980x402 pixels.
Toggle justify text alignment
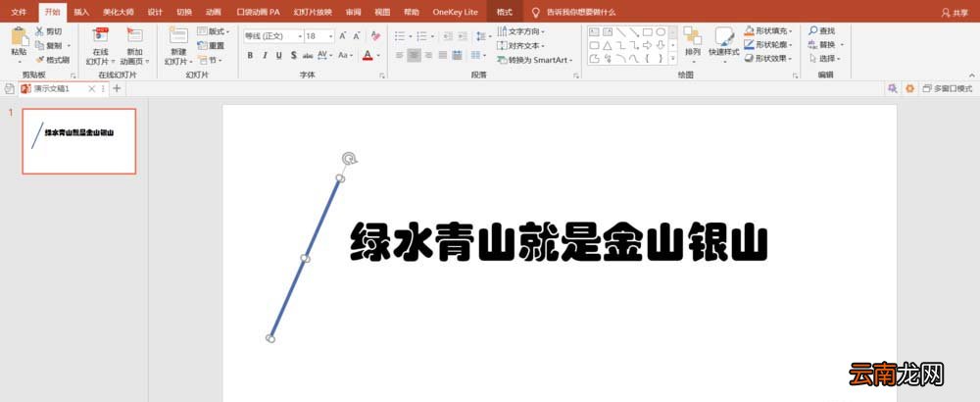[443, 56]
